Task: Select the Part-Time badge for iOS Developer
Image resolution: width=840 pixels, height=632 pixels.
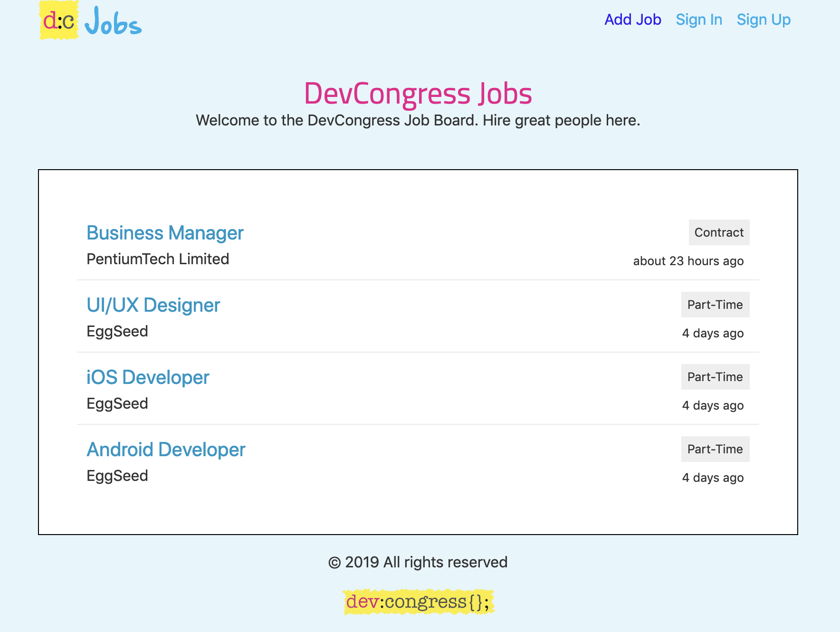Action: tap(715, 377)
